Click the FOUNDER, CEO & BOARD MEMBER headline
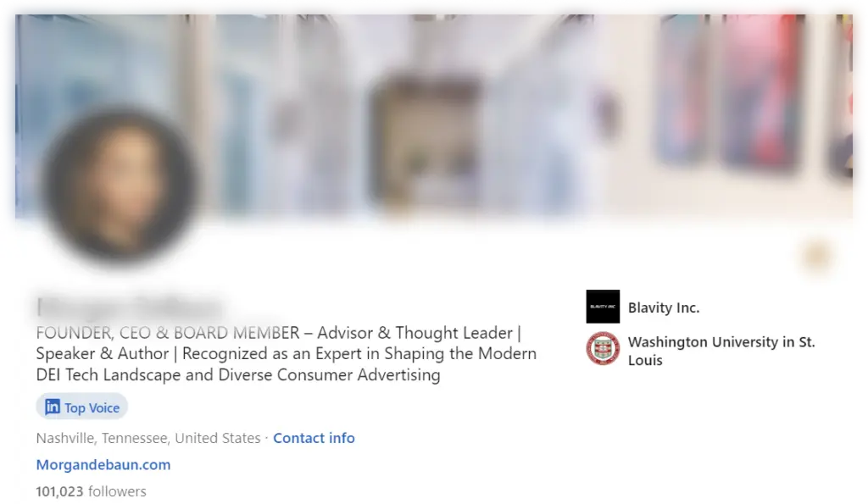 tap(168, 333)
